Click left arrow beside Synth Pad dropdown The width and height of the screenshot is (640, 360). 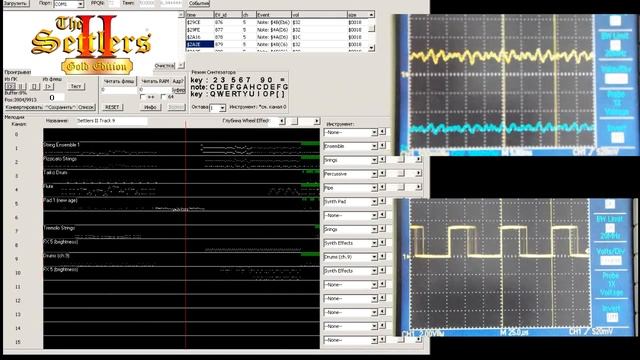382,201
